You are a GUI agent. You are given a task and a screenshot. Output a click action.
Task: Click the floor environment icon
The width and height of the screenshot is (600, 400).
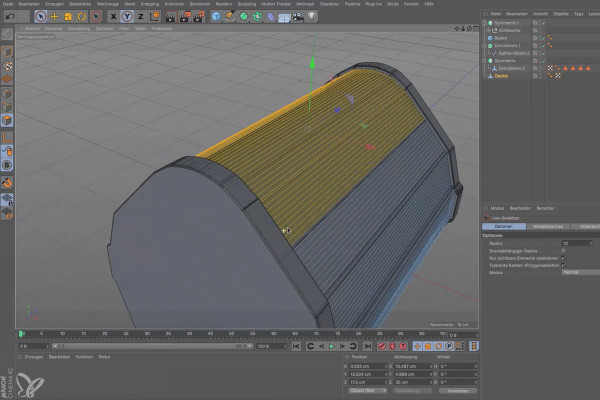pyautogui.click(x=284, y=17)
